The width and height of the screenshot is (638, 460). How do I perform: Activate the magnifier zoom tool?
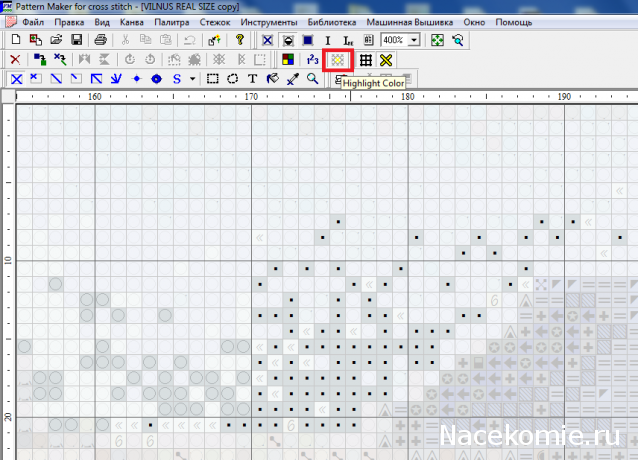pos(312,78)
